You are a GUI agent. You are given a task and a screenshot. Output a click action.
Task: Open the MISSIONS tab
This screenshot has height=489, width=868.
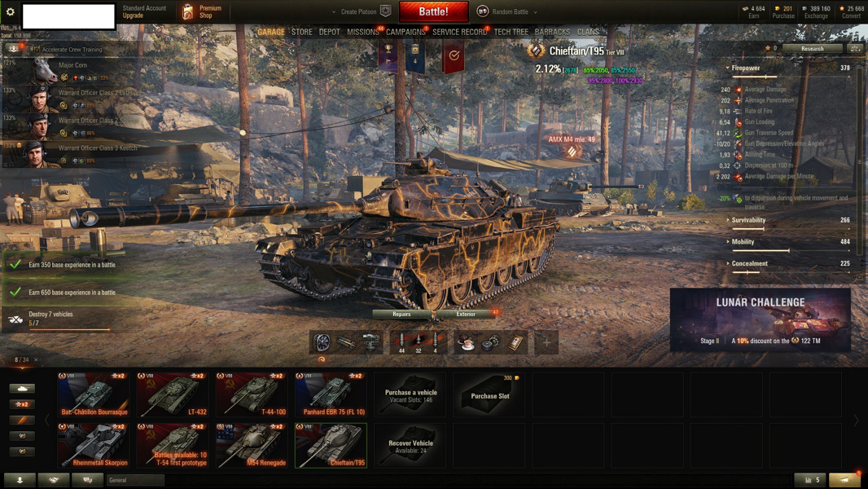(363, 32)
